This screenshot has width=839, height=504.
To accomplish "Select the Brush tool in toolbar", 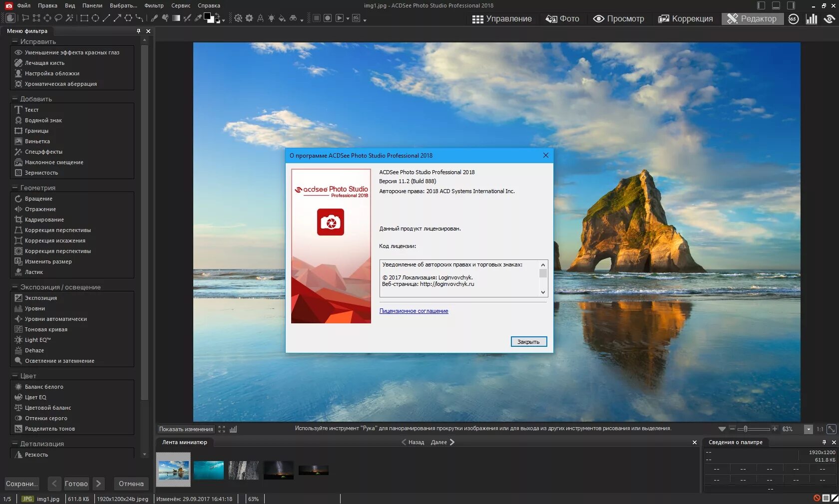I will tap(154, 18).
